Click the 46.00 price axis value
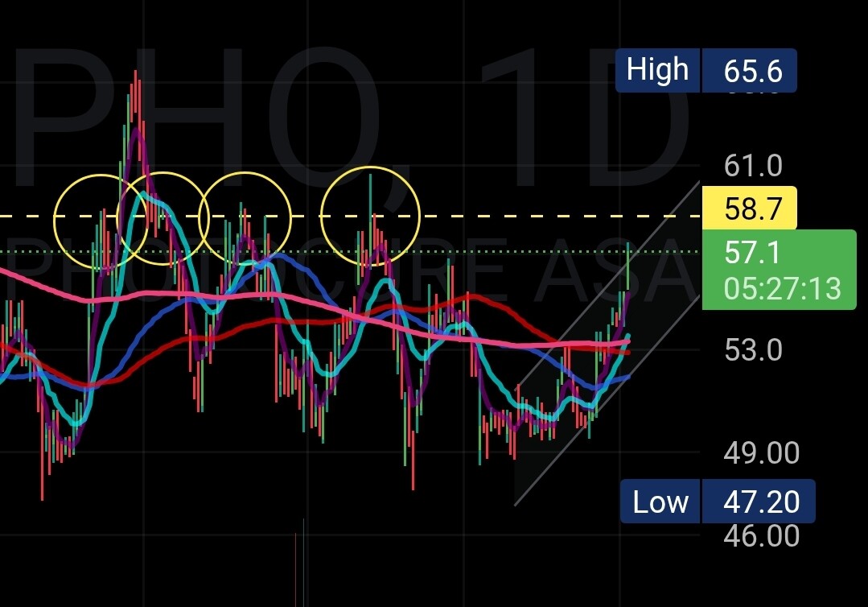This screenshot has height=607, width=868. (x=761, y=536)
